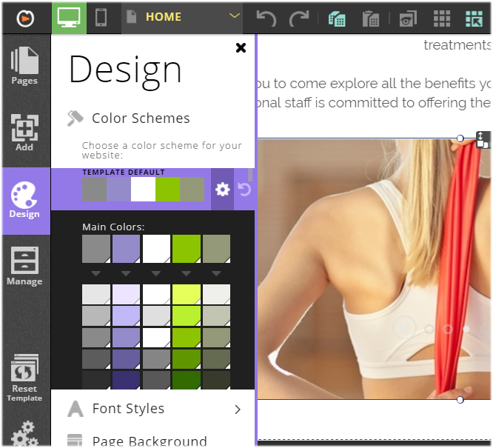Select the yellow-green lightest shade swatch
493x448 pixels.
point(187,295)
